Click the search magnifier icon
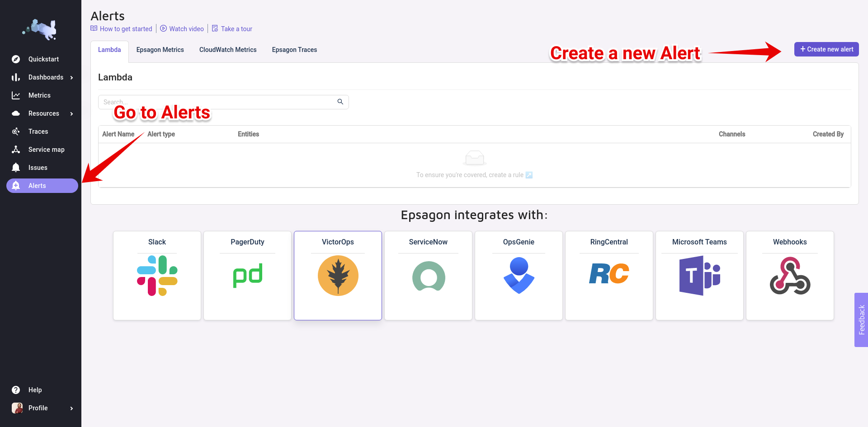 340,102
